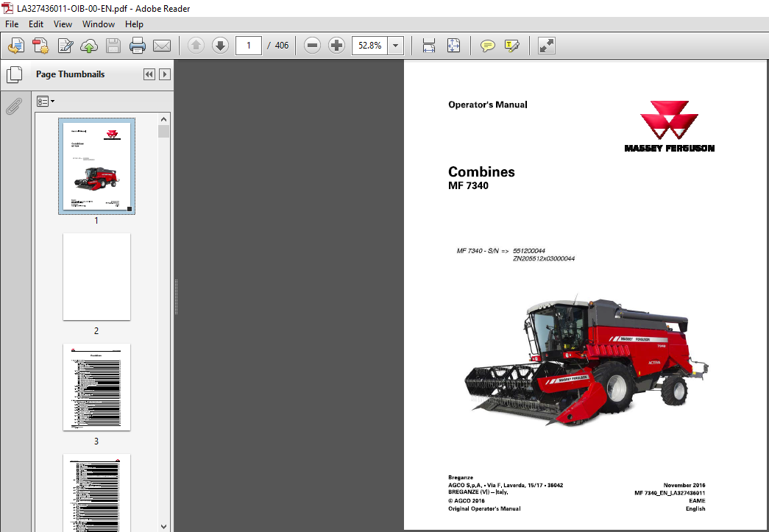
Task: Open the Window menu
Action: (x=98, y=24)
